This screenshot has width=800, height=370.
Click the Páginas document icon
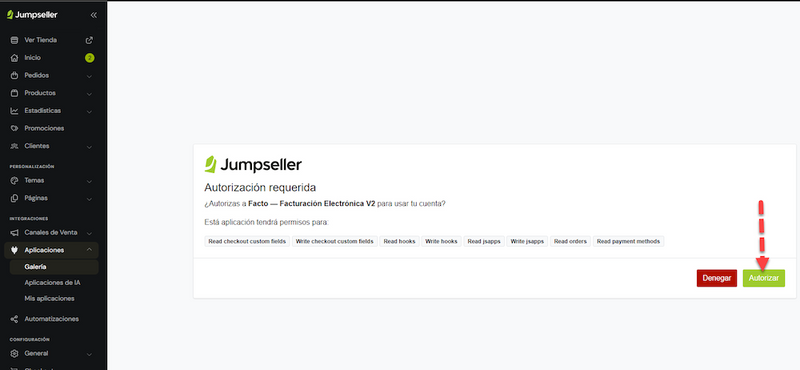click(14, 198)
